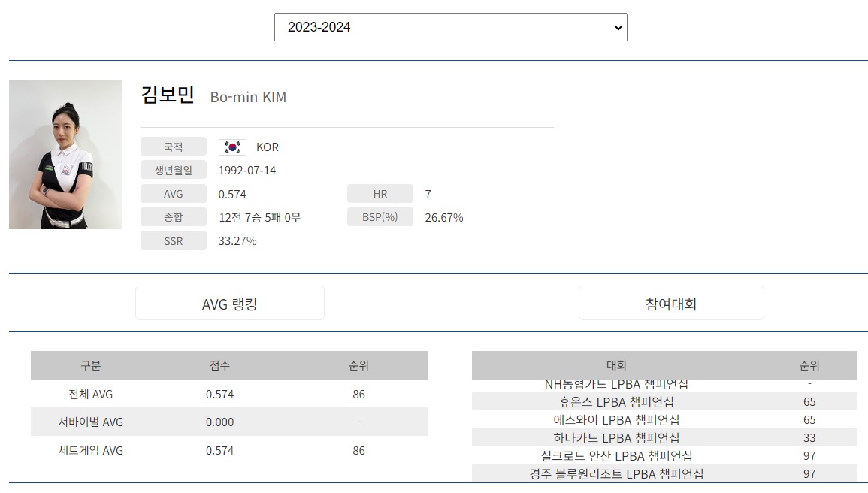Click the 휴온스 tournament rank 65

pos(809,401)
